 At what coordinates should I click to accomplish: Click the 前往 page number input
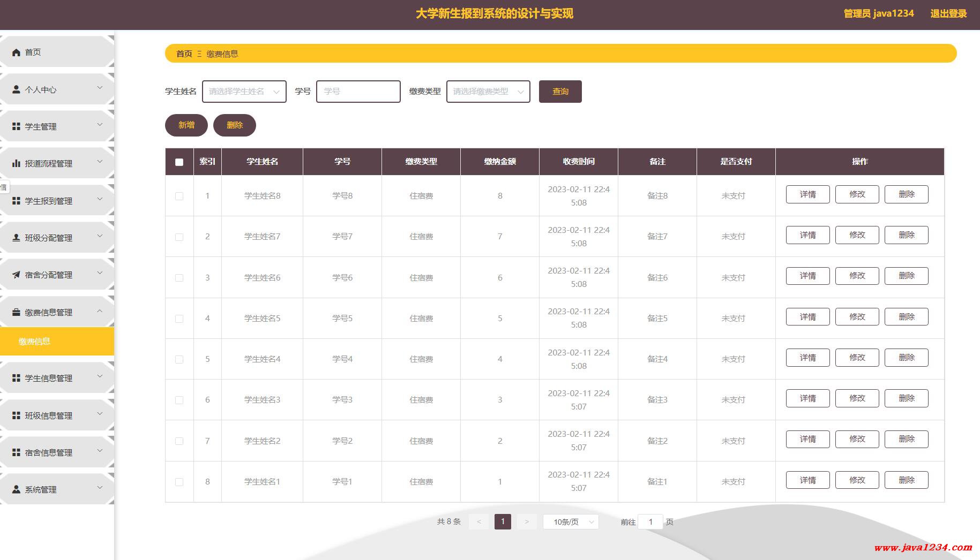point(650,521)
